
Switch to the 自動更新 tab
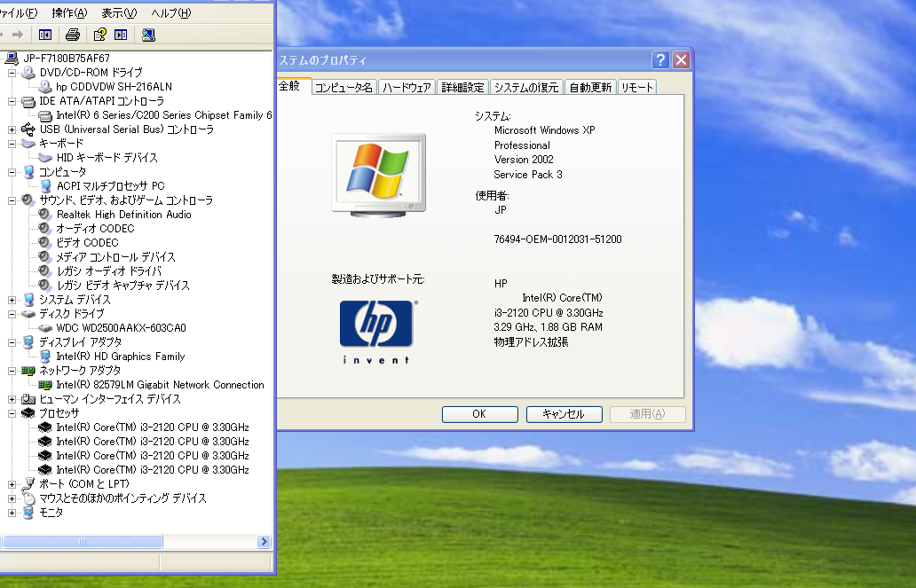(x=590, y=87)
